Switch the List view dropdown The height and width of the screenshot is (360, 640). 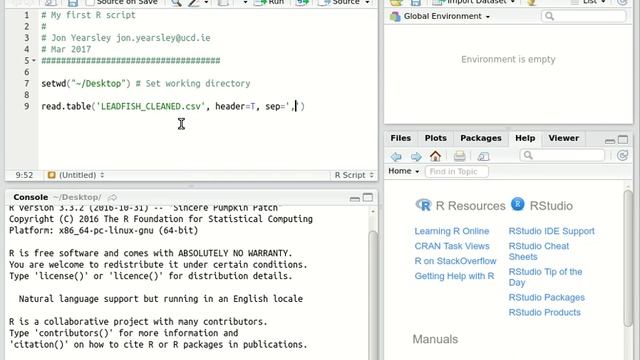588,2
